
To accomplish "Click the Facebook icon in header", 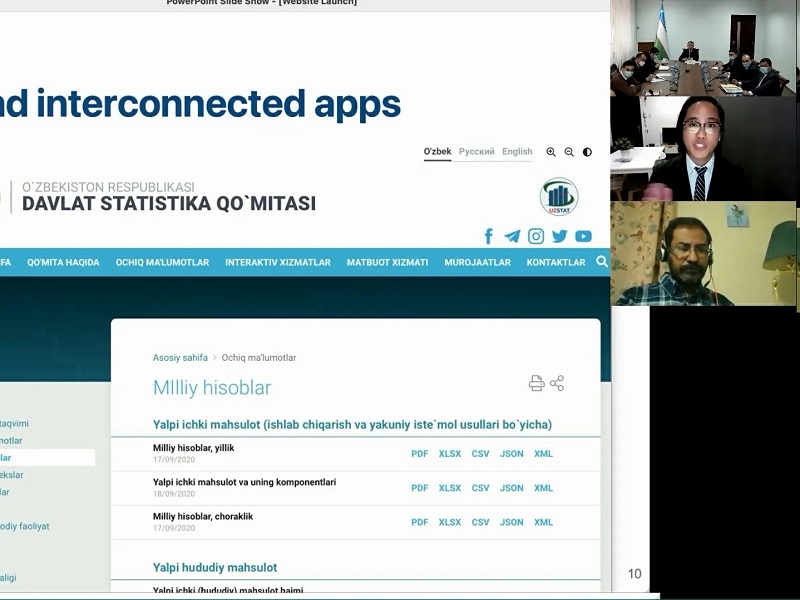I will coord(489,236).
